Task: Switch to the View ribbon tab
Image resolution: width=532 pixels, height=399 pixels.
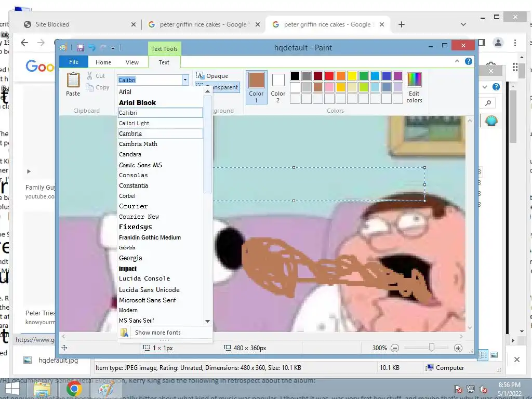Action: 132,62
